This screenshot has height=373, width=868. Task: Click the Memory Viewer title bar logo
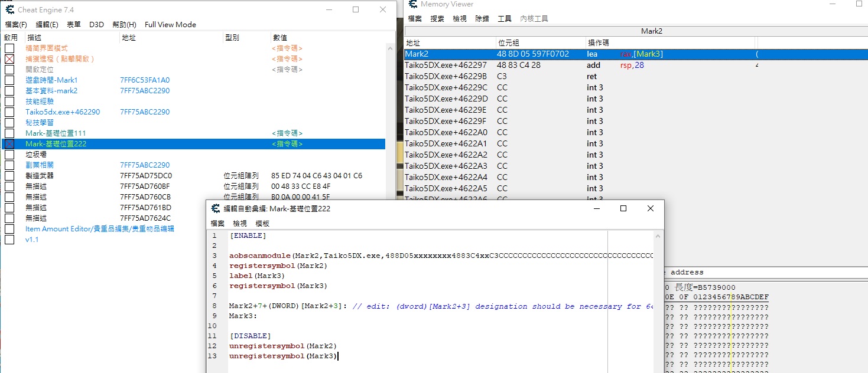pyautogui.click(x=414, y=4)
